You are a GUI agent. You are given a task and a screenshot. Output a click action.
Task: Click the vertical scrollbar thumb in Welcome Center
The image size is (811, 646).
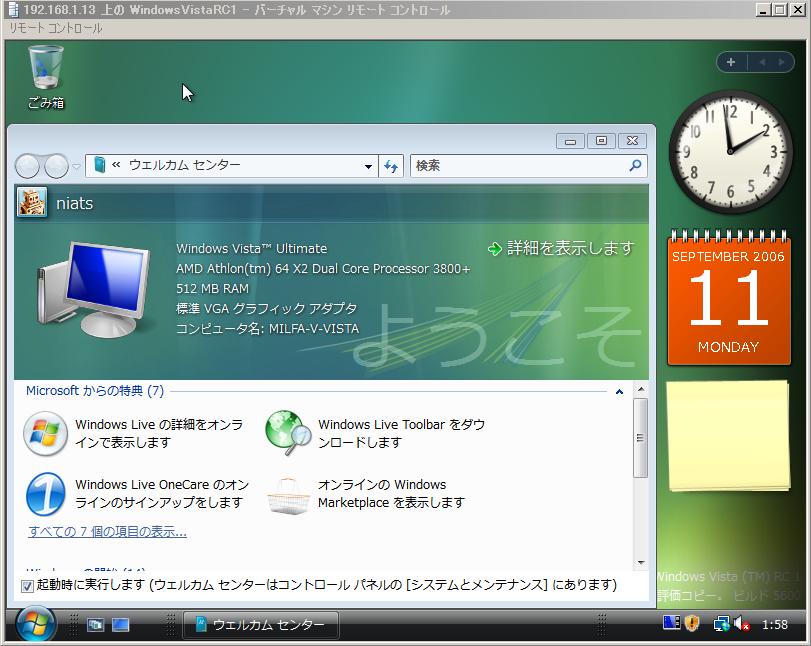(x=640, y=438)
